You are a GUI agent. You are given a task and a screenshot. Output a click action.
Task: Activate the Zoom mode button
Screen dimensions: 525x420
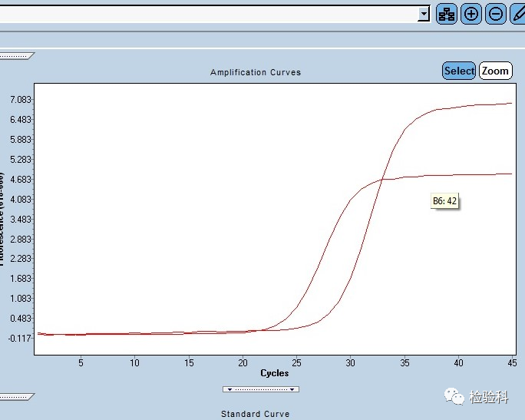coord(496,71)
